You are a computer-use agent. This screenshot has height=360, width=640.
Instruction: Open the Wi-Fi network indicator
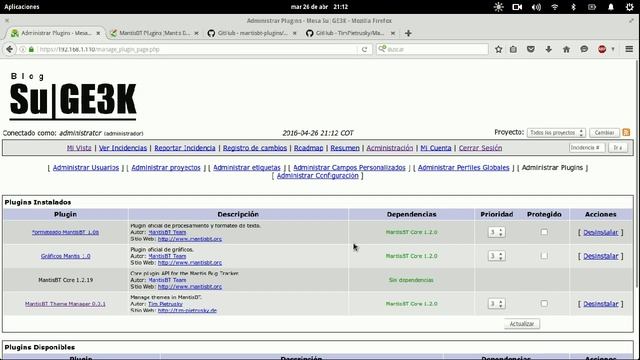click(555, 7)
